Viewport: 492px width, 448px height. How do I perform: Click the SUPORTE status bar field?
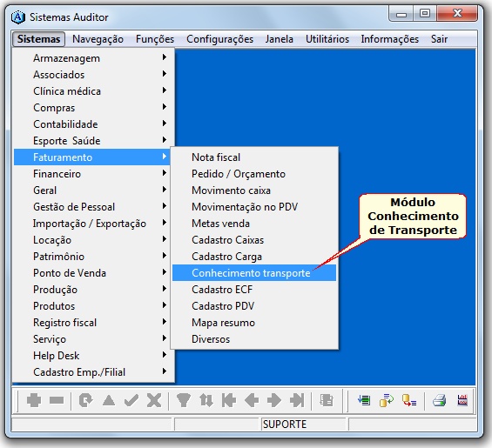point(303,425)
